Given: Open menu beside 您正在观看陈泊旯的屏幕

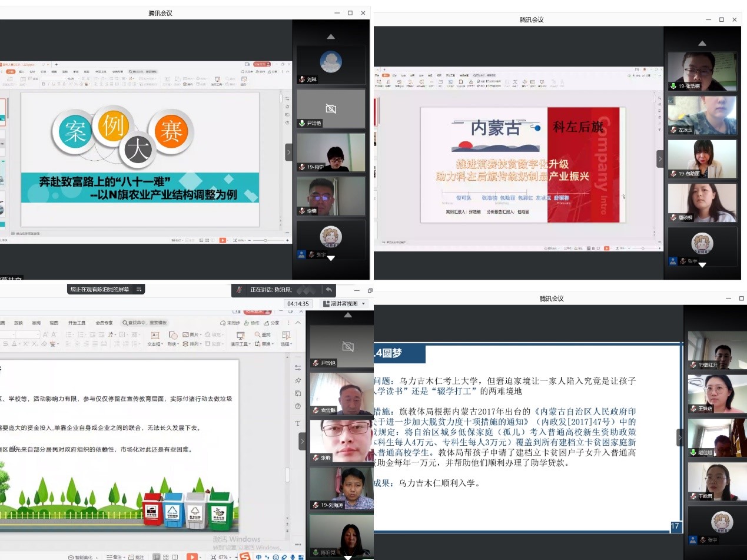Looking at the screenshot, I should click(x=139, y=289).
